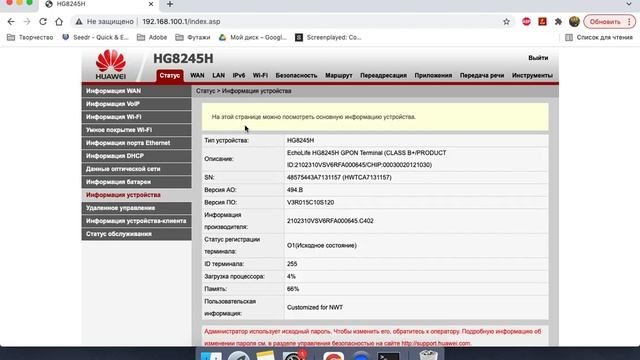Click the Customized for NWT value
This screenshot has width=640, height=360.
pos(315,307)
